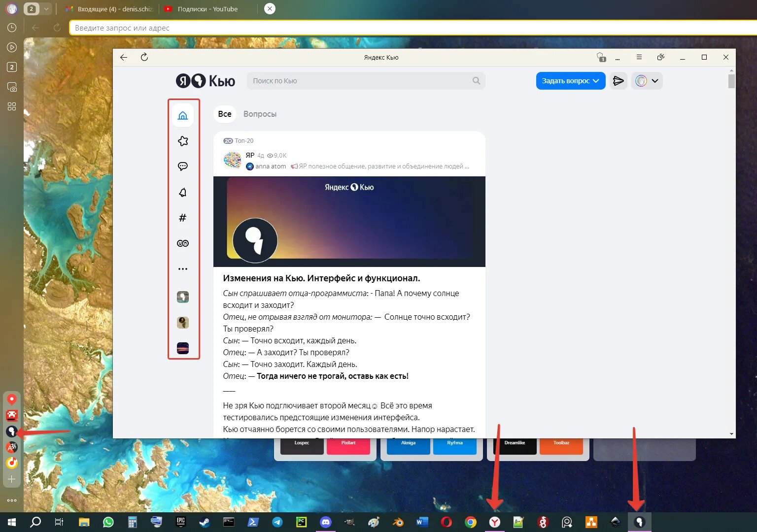Select the Вопросы tab
This screenshot has height=532, width=757.
point(260,114)
